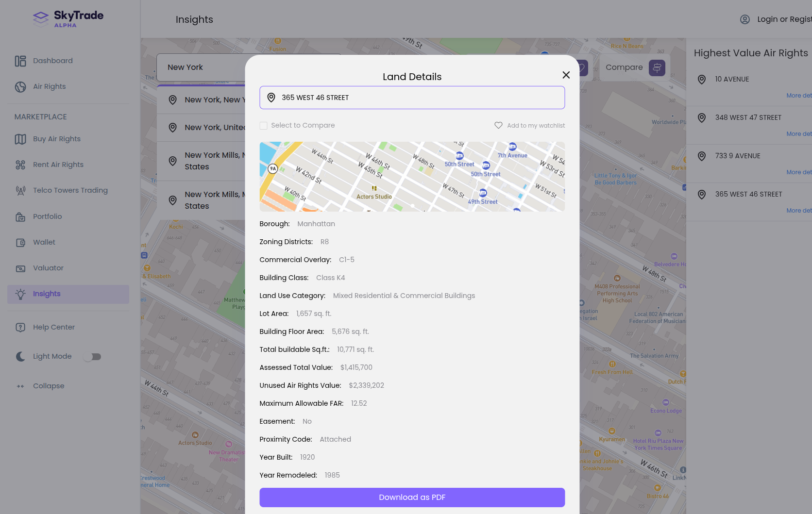The image size is (812, 514).
Task: Click the Download as PDF button
Action: click(412, 497)
